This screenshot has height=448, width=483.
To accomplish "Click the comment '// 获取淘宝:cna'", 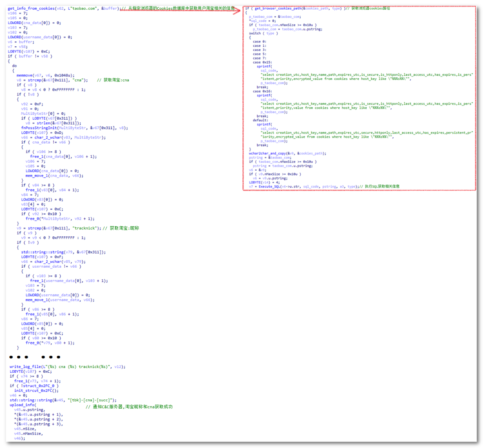I will (x=113, y=80).
